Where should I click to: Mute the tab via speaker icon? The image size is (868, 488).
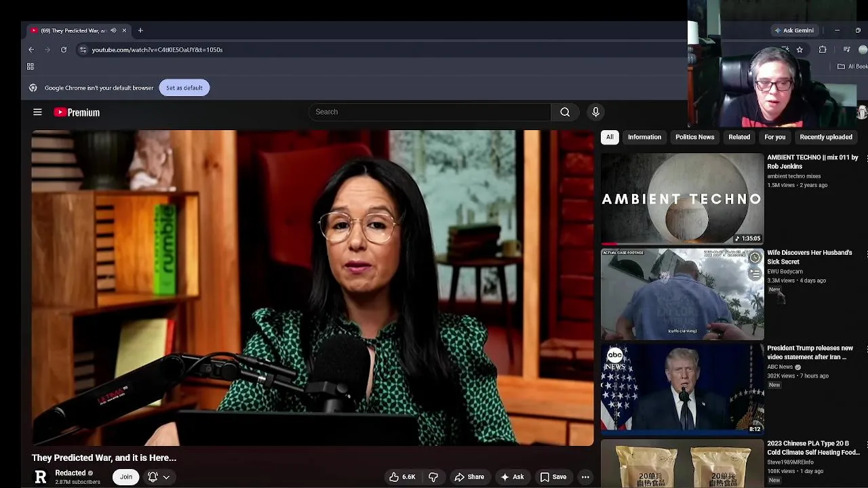pyautogui.click(x=113, y=30)
